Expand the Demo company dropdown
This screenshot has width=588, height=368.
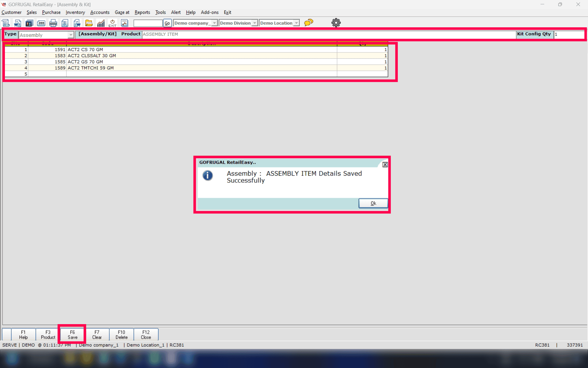tap(214, 23)
